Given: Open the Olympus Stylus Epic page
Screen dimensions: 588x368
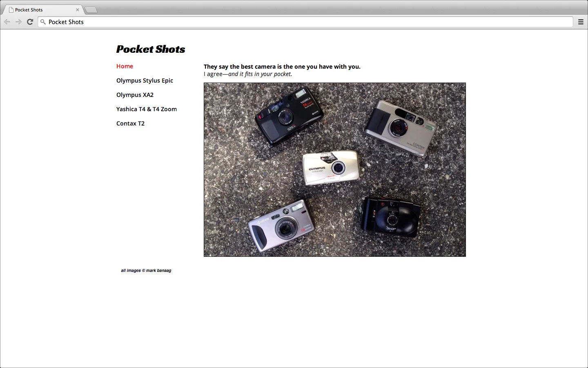Looking at the screenshot, I should pos(145,81).
